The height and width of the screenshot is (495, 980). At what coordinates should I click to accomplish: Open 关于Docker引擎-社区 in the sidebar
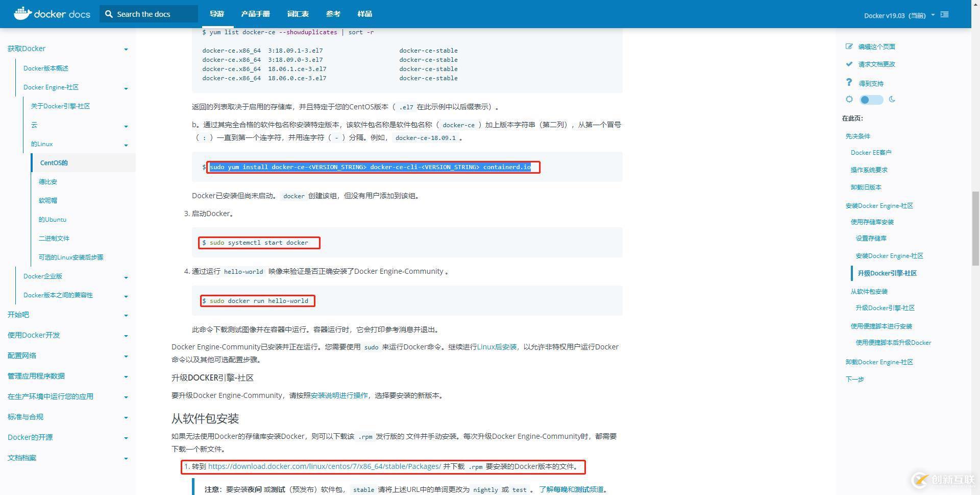60,106
